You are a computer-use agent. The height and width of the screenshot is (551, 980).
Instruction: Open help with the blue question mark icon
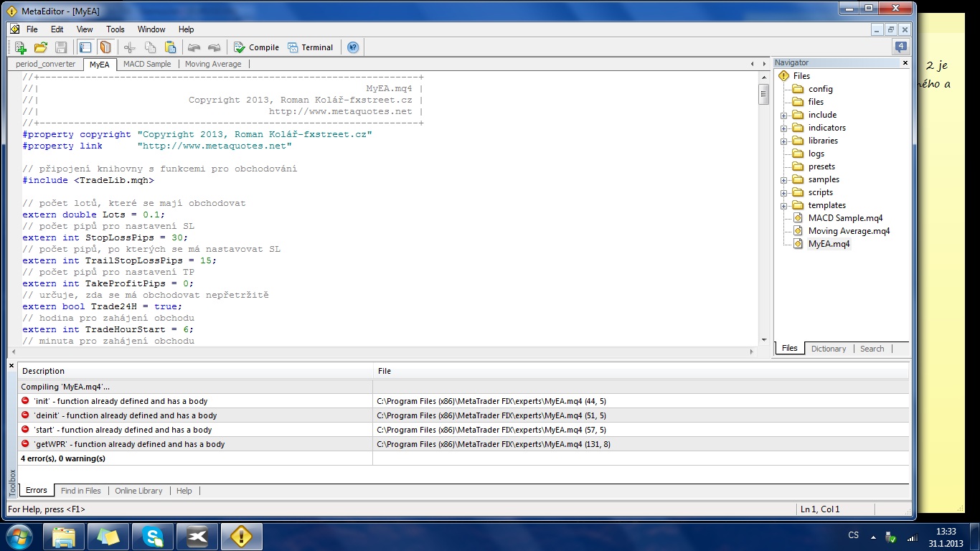[352, 47]
